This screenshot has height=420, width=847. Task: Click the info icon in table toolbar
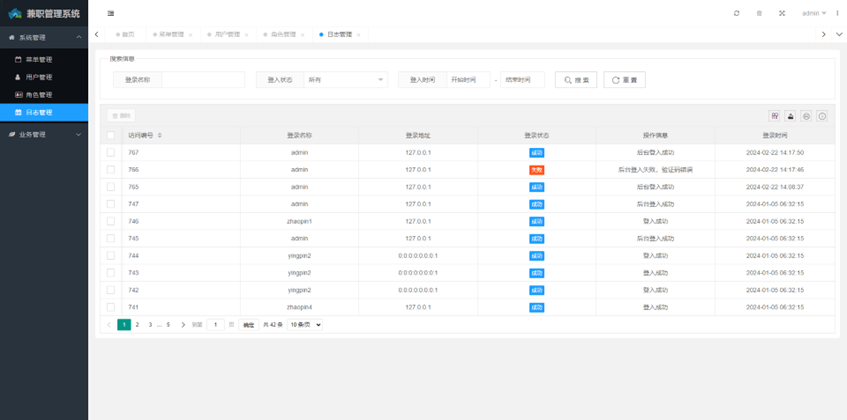click(x=822, y=116)
